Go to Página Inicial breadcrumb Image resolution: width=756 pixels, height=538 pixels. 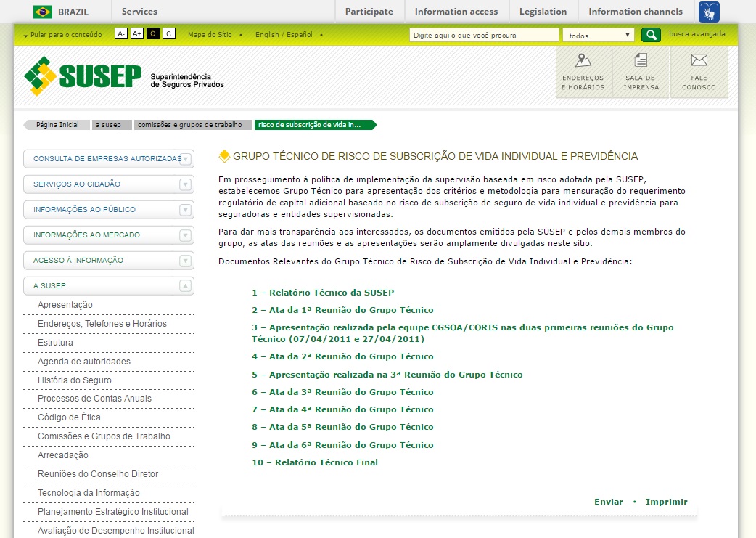(57, 124)
